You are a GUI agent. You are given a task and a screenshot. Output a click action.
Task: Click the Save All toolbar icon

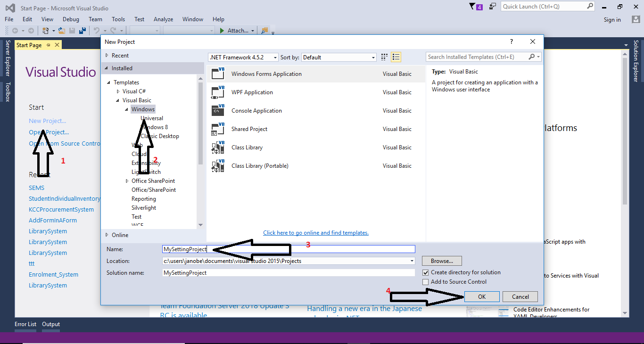pyautogui.click(x=82, y=31)
